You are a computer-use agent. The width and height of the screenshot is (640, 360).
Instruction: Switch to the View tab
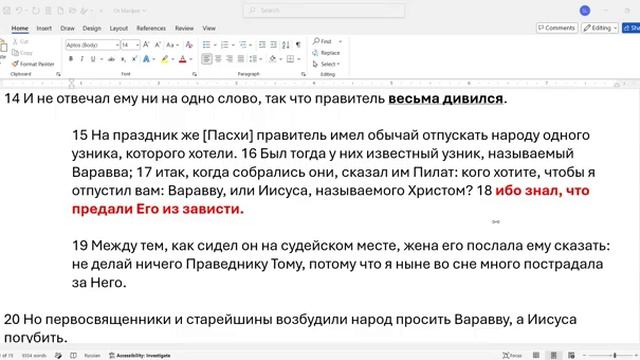tap(209, 28)
